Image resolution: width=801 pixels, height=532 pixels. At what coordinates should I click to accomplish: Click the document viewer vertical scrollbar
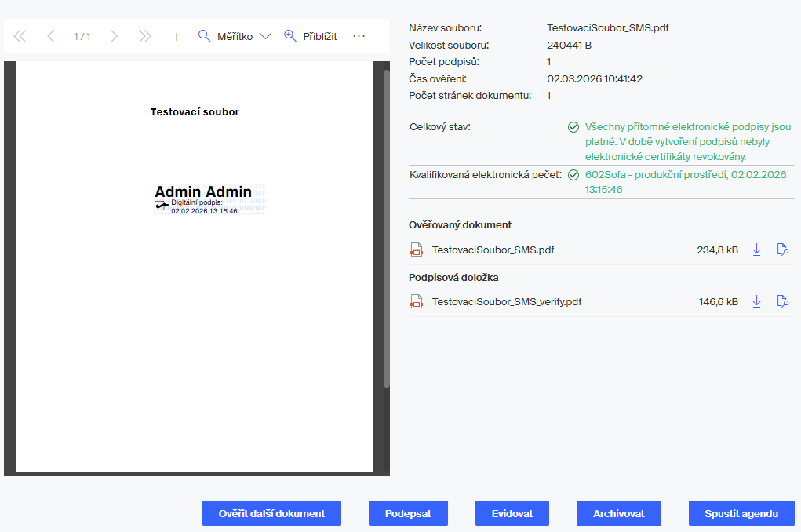pos(386,228)
